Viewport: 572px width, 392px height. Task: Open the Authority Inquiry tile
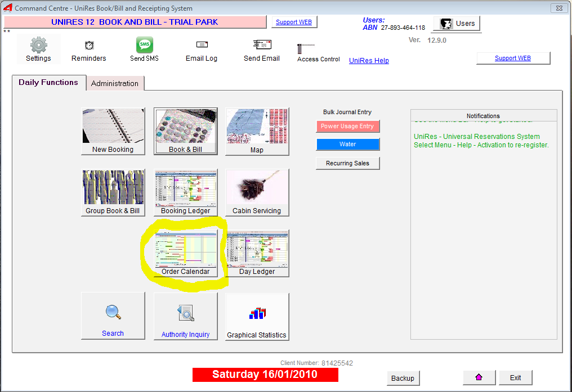(x=185, y=317)
